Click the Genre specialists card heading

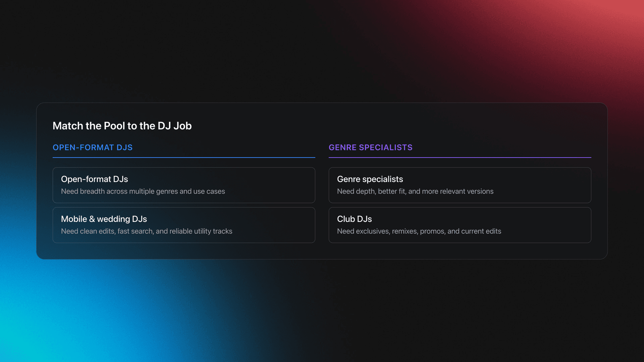370,179
